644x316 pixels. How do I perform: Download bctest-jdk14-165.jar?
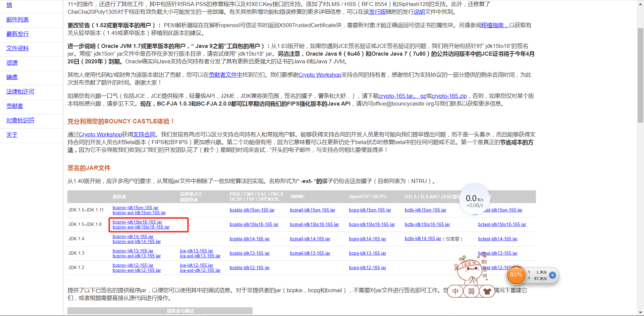point(498,239)
